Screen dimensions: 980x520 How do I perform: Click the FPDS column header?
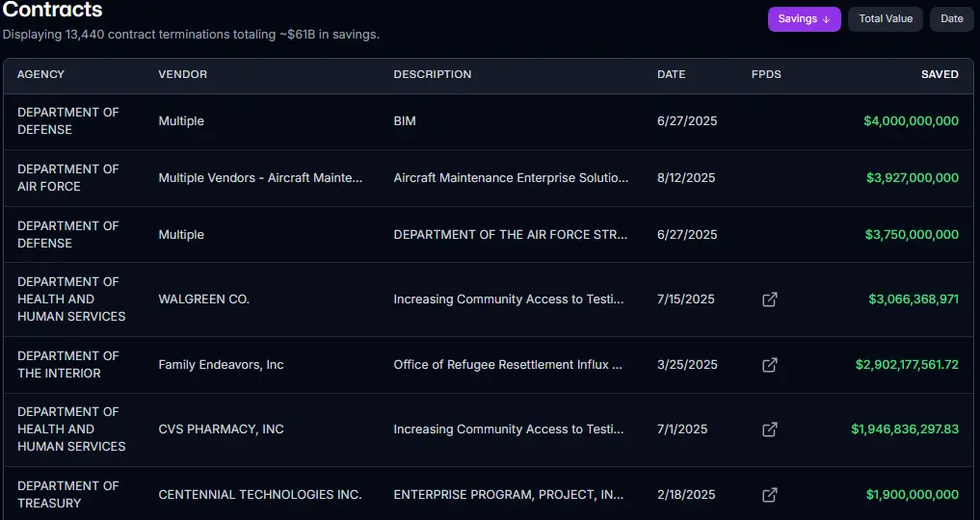pos(766,74)
